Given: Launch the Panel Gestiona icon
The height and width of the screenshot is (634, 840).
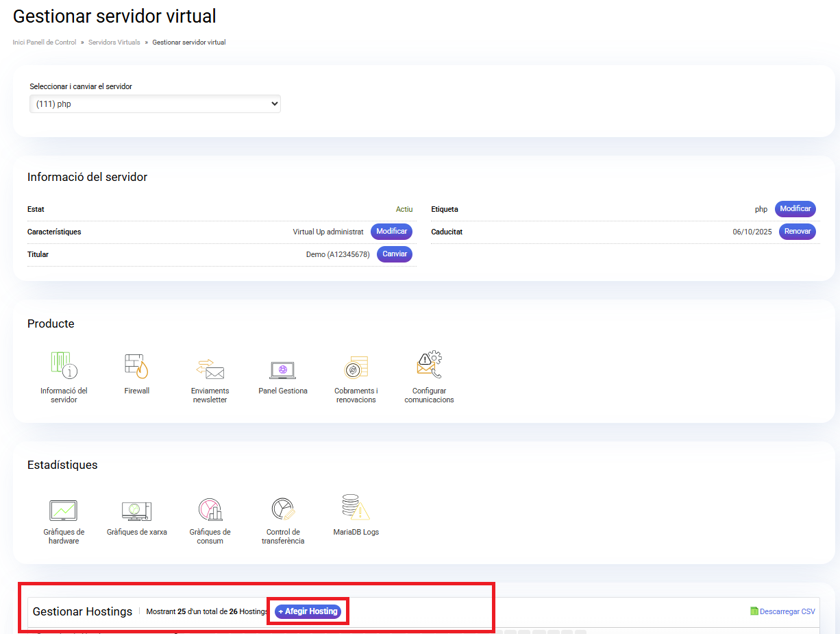Looking at the screenshot, I should tap(282, 370).
